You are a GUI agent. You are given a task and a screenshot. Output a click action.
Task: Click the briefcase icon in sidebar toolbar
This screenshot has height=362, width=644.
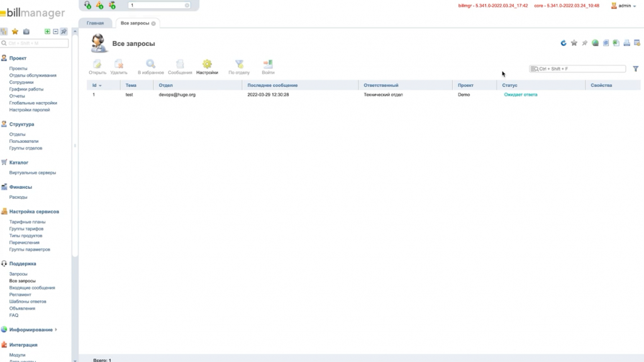pos(26,31)
